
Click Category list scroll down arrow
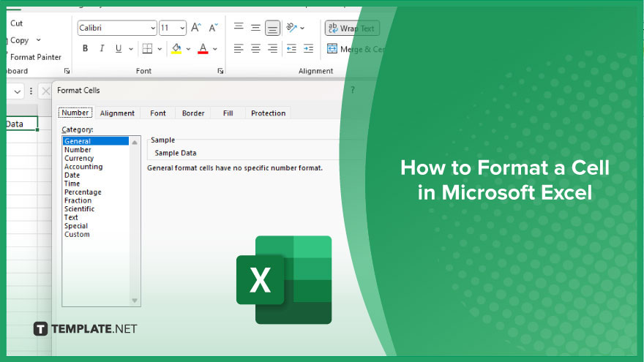(135, 301)
